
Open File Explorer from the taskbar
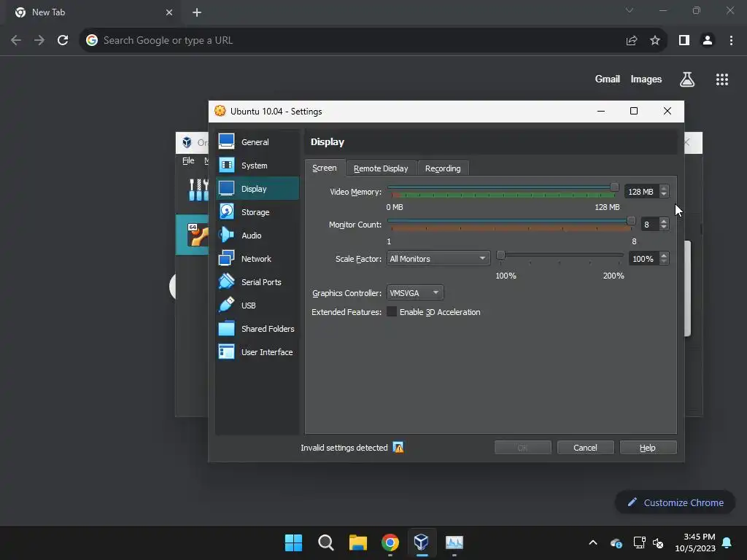(x=357, y=542)
